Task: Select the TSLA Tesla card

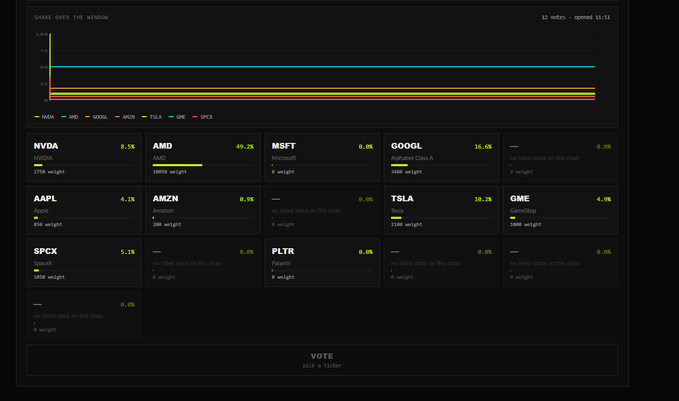Action: [441, 210]
